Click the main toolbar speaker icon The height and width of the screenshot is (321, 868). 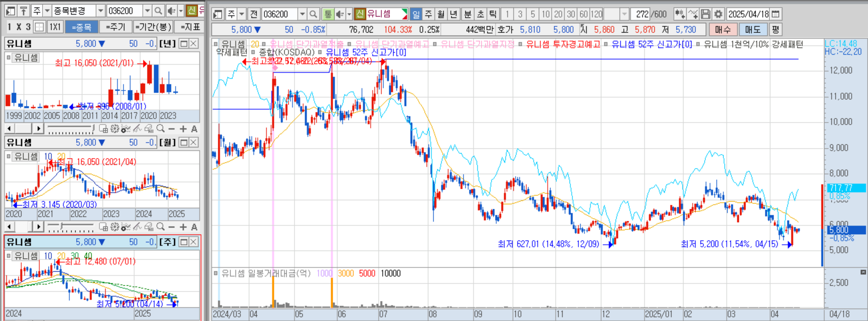340,14
